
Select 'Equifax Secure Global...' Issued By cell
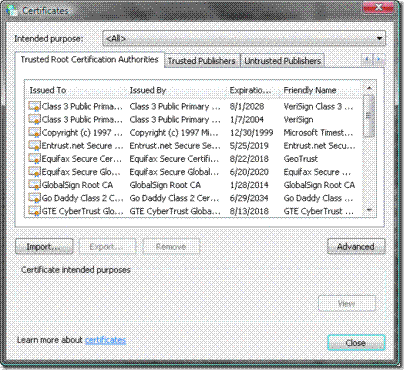point(174,172)
